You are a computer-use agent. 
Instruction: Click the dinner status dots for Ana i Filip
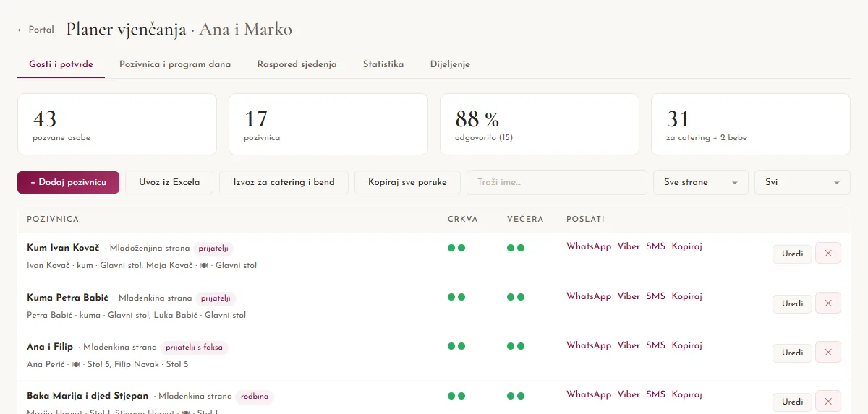516,346
